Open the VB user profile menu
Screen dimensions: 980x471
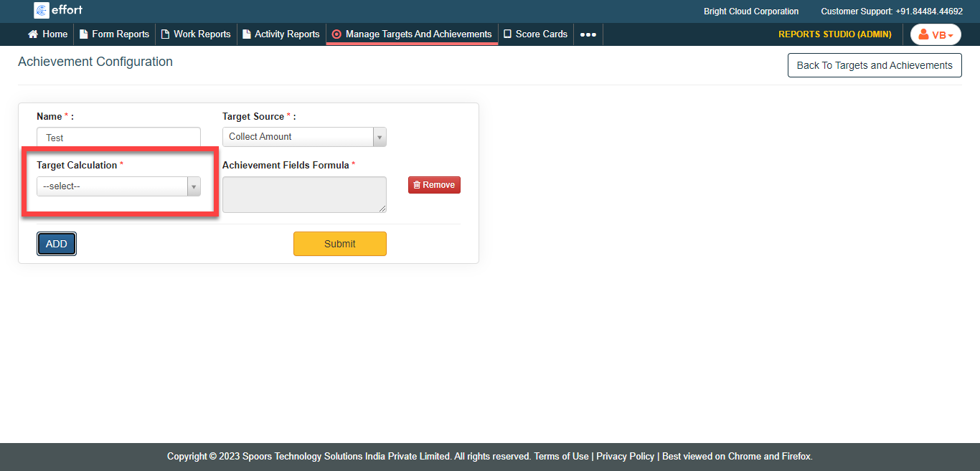pos(936,34)
